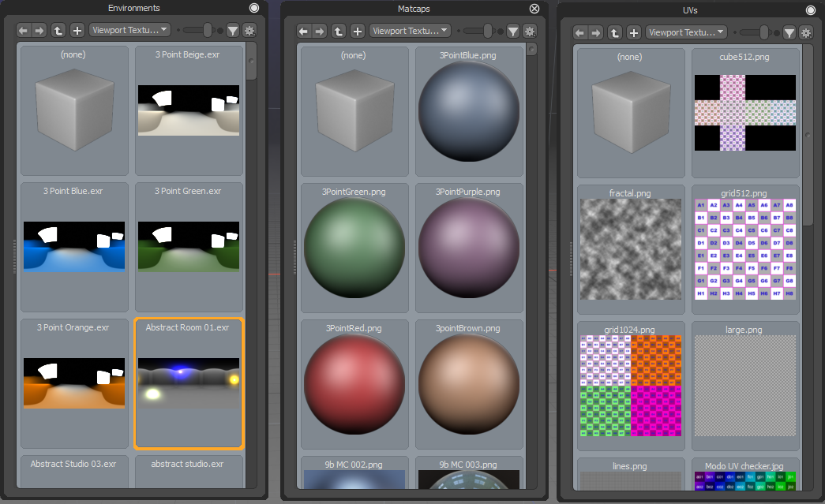Click the add path plus icon in Environments panel

tap(75, 30)
